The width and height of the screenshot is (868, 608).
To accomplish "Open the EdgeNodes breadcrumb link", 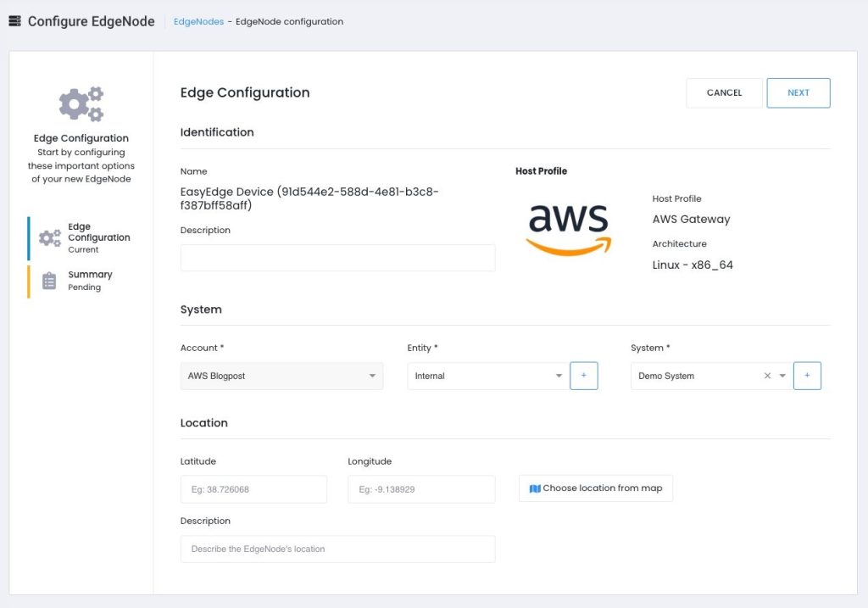I will click(198, 21).
